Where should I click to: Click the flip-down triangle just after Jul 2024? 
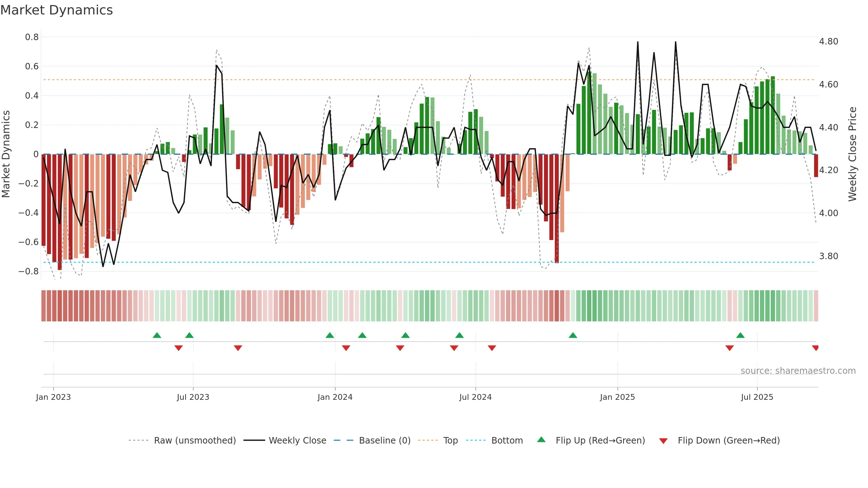click(492, 348)
